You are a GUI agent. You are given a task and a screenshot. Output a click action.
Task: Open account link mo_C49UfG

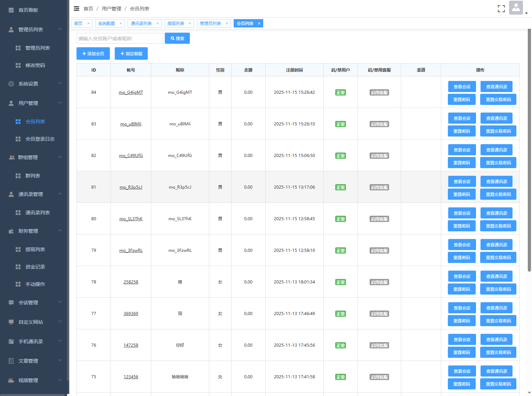(x=131, y=156)
